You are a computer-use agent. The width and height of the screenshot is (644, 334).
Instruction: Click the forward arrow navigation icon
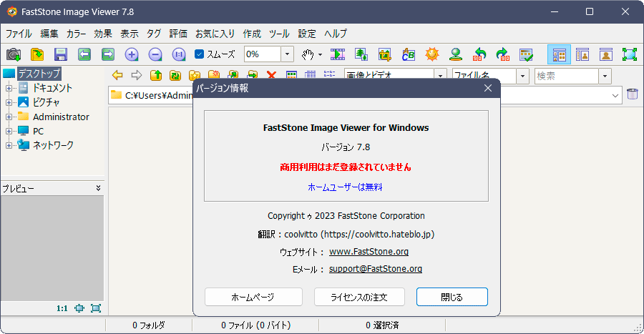click(137, 75)
